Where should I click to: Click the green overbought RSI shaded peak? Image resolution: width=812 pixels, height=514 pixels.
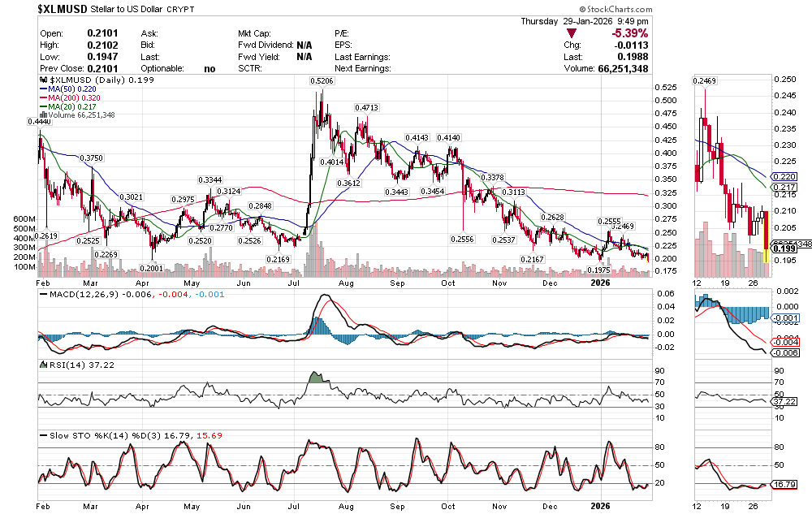pos(315,378)
